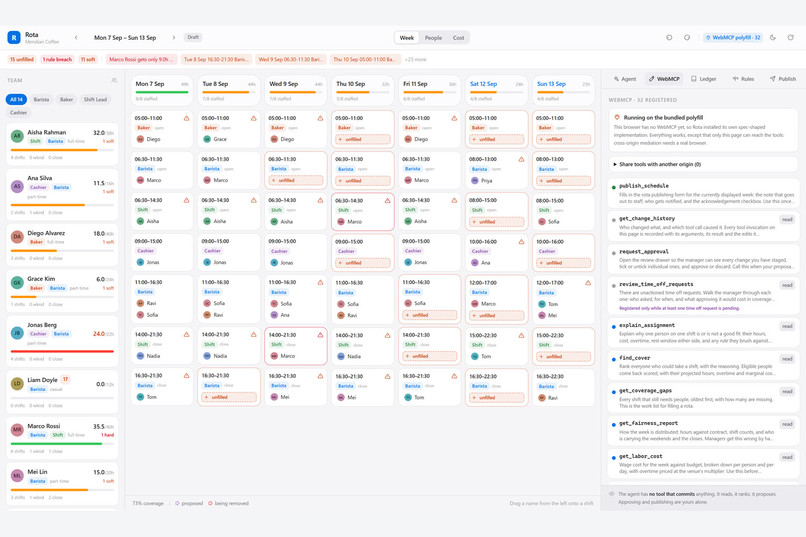This screenshot has width=806, height=537.
Task: Toggle the '15 unfilled' issue filter
Action: pyautogui.click(x=22, y=60)
